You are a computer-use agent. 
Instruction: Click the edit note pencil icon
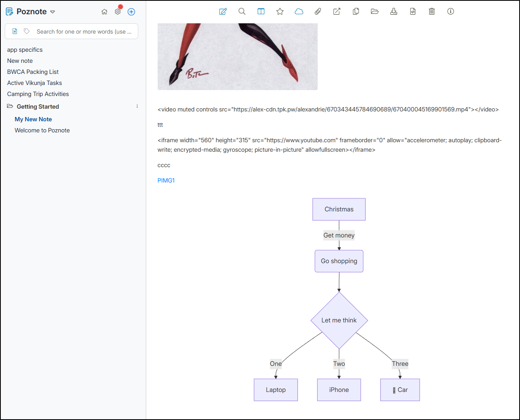click(223, 11)
